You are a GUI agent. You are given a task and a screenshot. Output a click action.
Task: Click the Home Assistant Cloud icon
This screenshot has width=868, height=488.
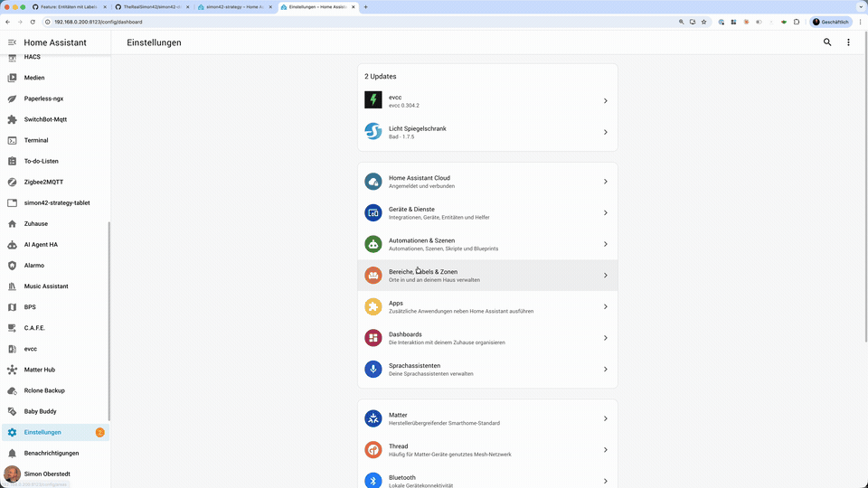click(x=373, y=182)
